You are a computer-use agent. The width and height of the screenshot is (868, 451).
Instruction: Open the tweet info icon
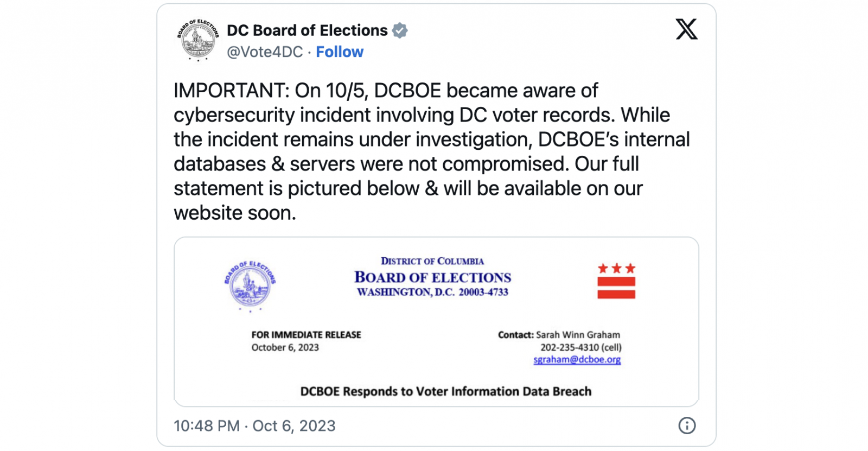point(687,425)
